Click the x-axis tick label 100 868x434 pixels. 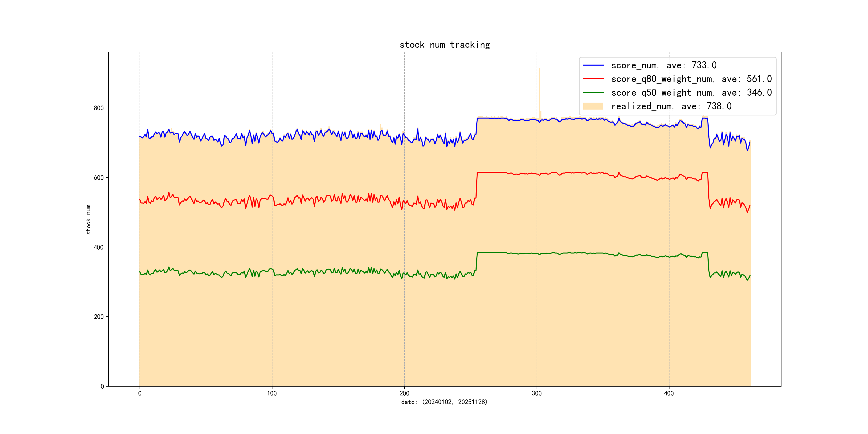click(x=272, y=394)
